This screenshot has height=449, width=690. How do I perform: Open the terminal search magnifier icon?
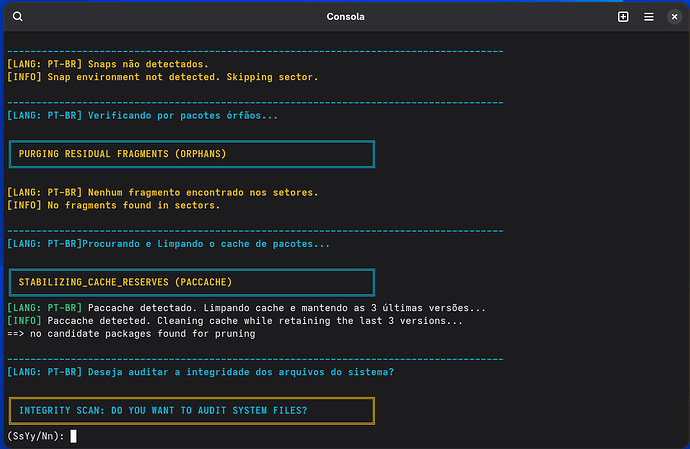click(x=18, y=17)
